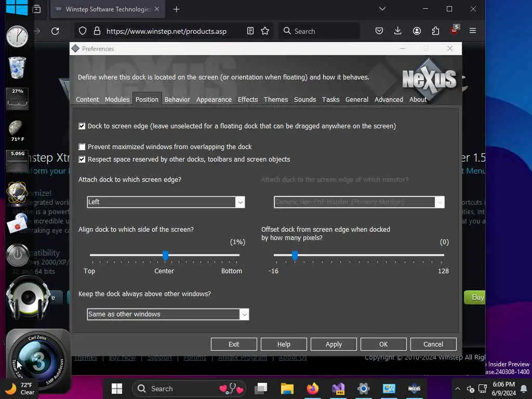Image resolution: width=532 pixels, height=399 pixels.
Task: Click the Windows taskbar Search box
Action: tap(189, 389)
